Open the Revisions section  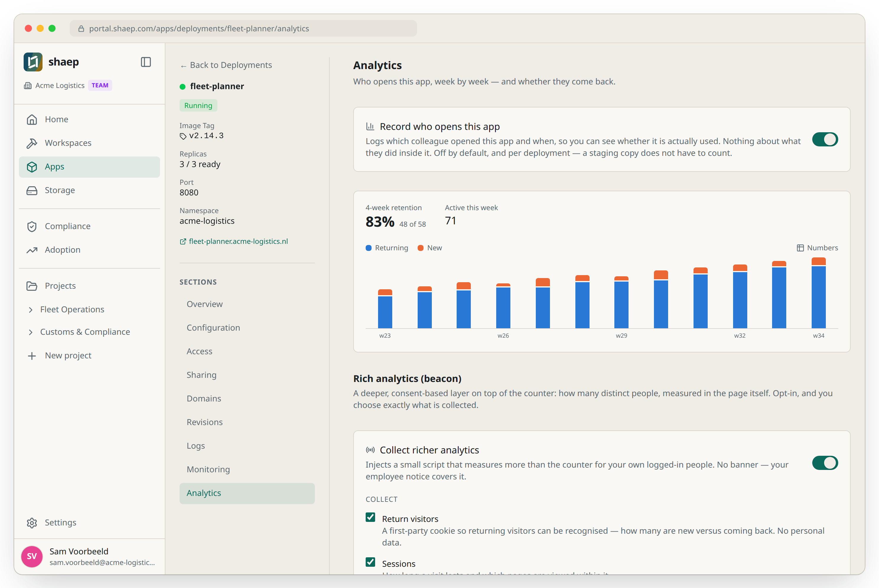tap(247, 422)
